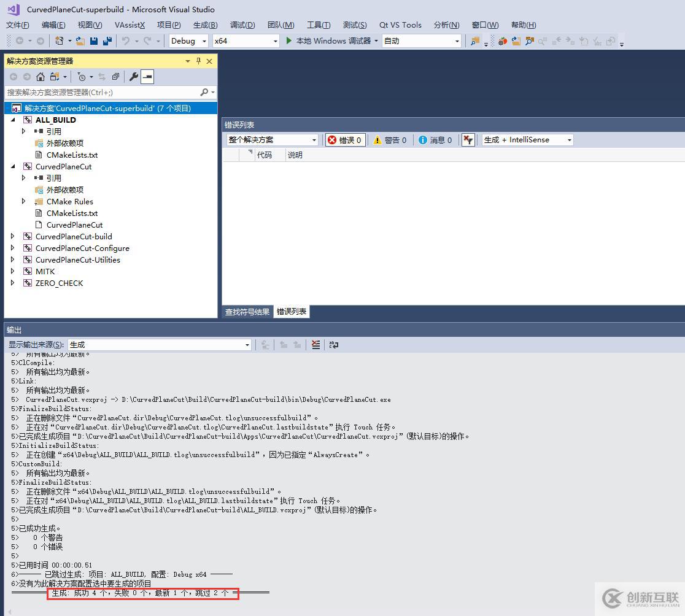Click the Switch Views icon in Solution Explorer
Viewport: 685px width, 616px height.
click(54, 77)
